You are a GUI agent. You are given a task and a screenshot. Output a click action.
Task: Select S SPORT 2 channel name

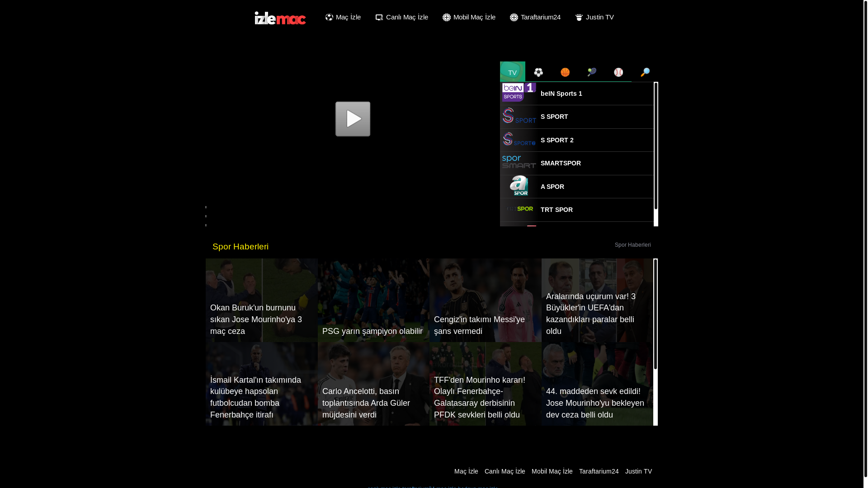pos(557,140)
